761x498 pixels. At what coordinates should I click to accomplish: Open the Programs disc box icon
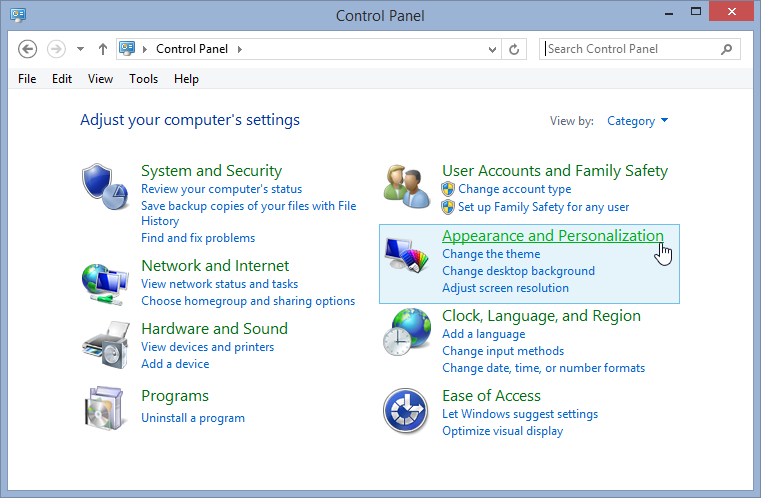coord(104,408)
